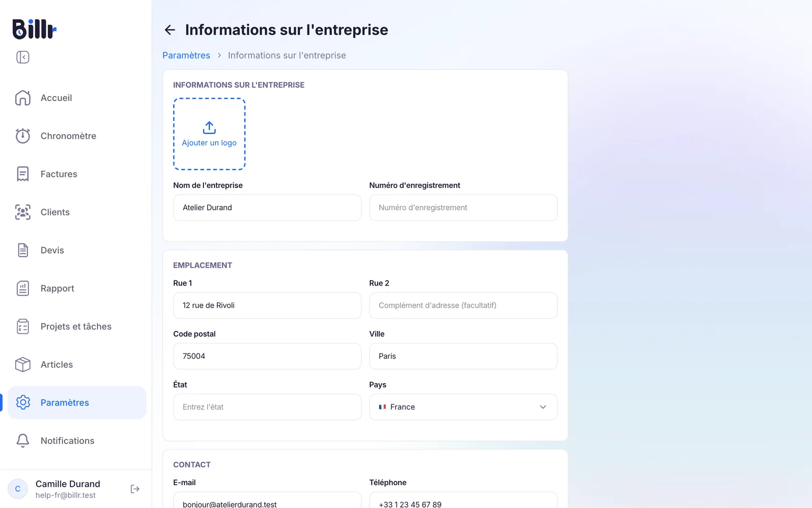Go to the Factures menu item
Viewport: 812px width, 508px height.
[77, 174]
